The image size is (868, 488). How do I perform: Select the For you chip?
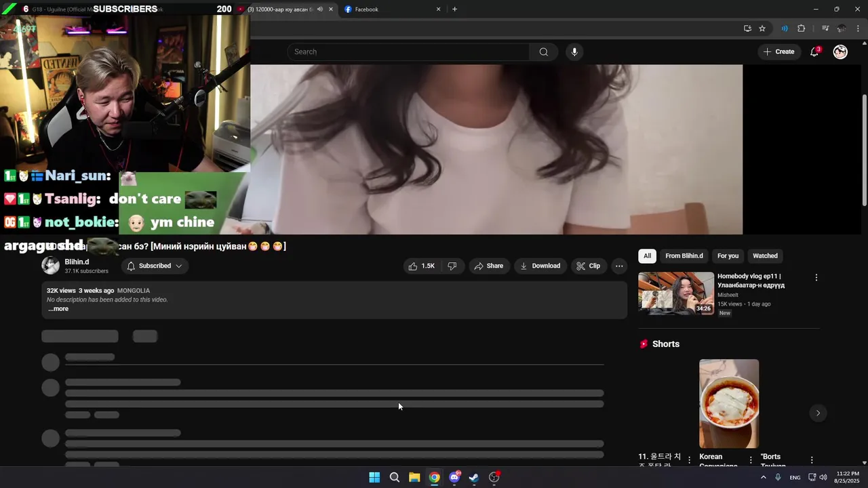[728, 256]
